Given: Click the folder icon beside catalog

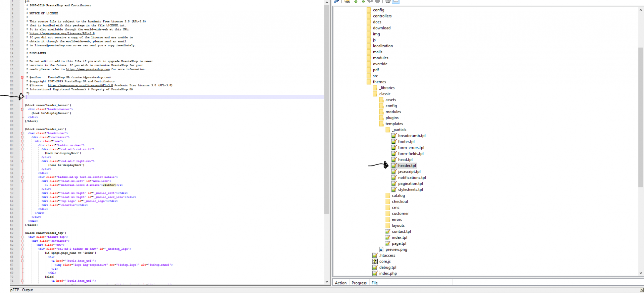Looking at the screenshot, I should point(388,196).
